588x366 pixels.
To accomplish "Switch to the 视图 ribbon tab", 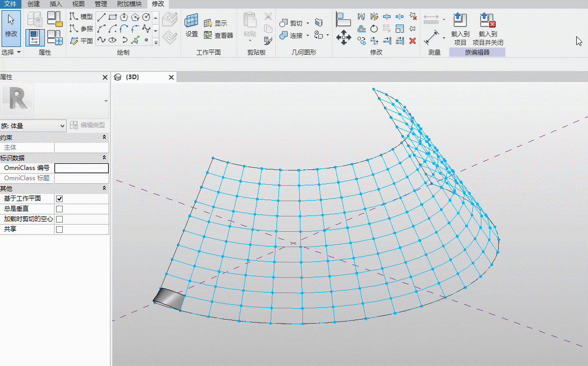I will pyautogui.click(x=79, y=4).
